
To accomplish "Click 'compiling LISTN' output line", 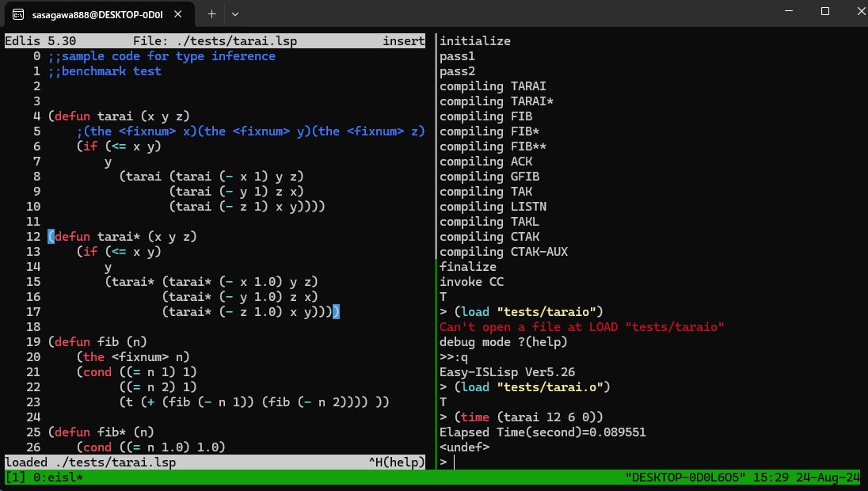I will coord(493,207).
